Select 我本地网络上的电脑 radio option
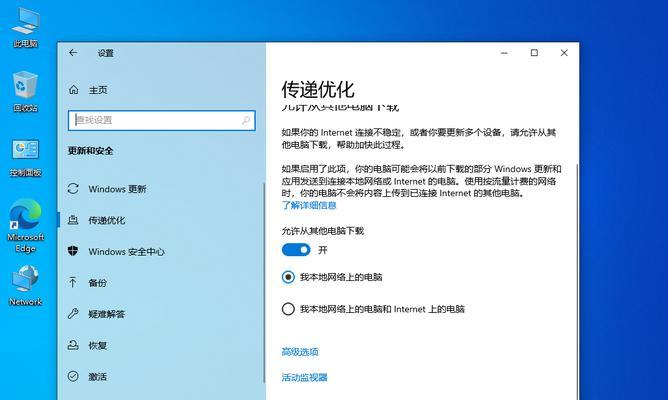 tap(288, 277)
